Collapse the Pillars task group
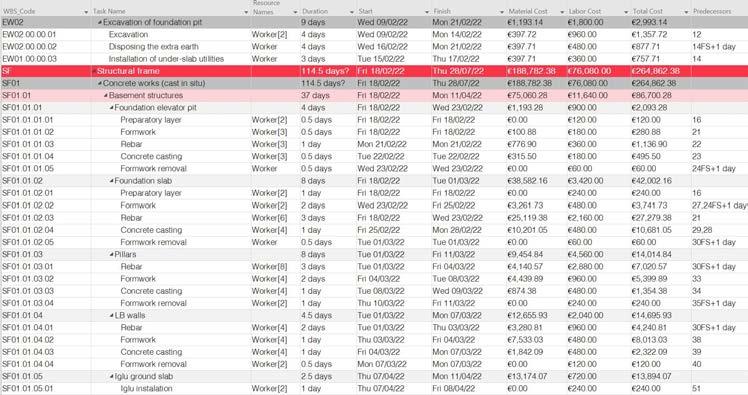748x395 pixels. pos(112,255)
